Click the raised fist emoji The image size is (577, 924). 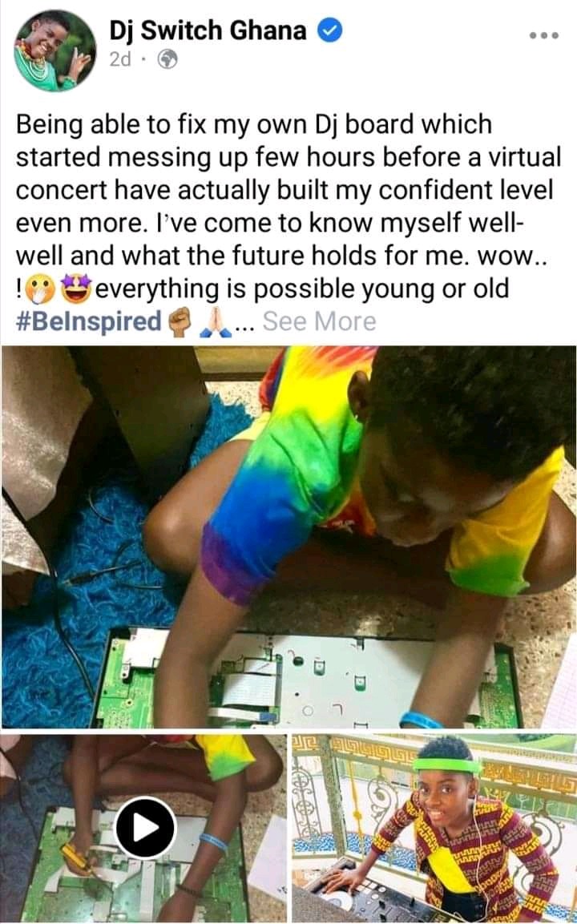[x=180, y=322]
